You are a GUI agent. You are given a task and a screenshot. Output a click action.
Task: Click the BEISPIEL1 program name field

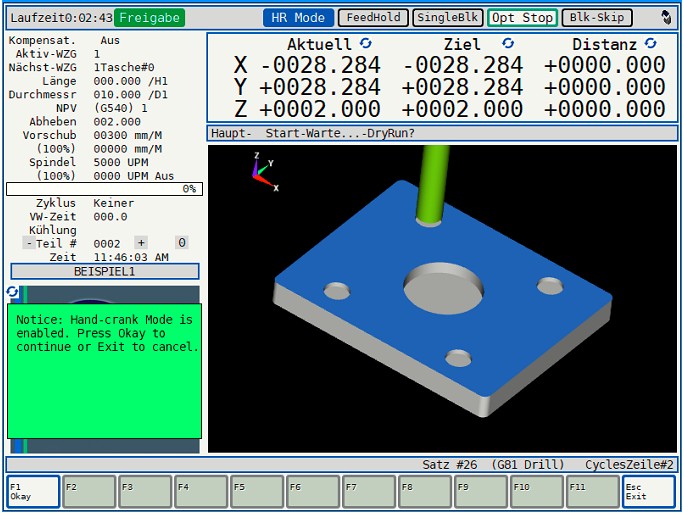[105, 271]
